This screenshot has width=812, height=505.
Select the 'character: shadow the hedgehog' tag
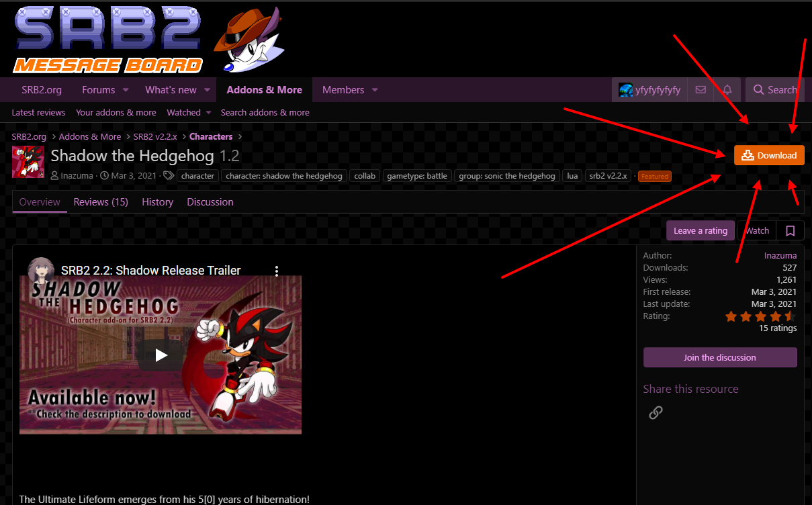pyautogui.click(x=284, y=176)
